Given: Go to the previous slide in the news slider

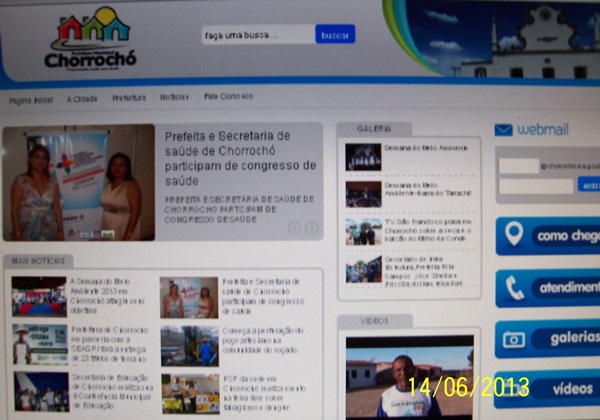Looking at the screenshot, I should tap(295, 228).
